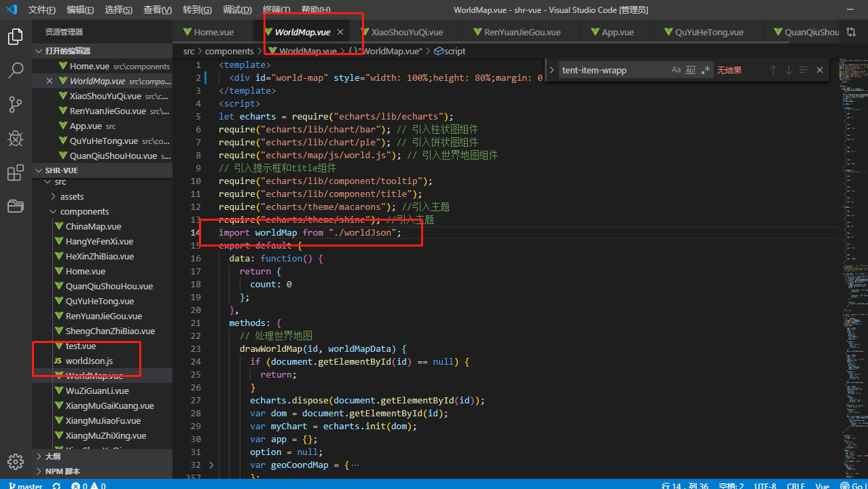The height and width of the screenshot is (489, 868).
Task: Expand the replace toggle in find widget
Action: click(x=551, y=70)
